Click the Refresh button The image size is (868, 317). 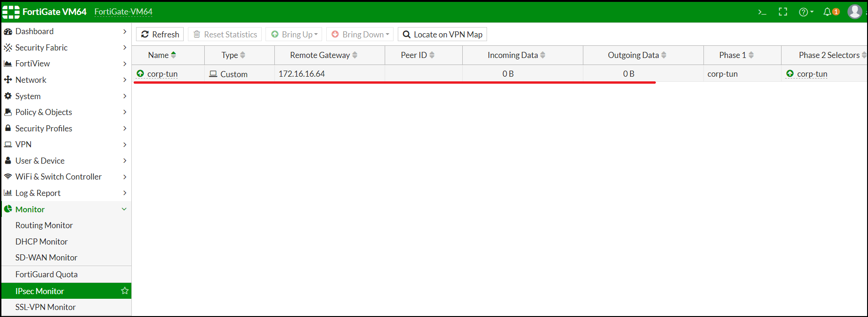point(160,34)
